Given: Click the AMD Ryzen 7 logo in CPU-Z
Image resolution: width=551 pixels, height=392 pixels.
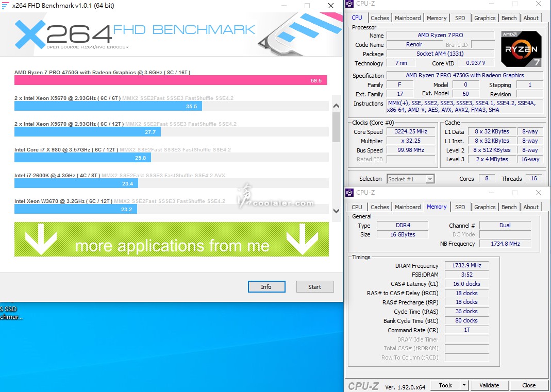Looking at the screenshot, I should [521, 49].
